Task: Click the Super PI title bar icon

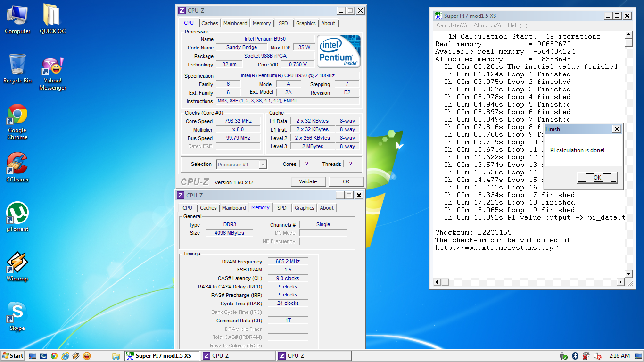Action: coord(438,16)
